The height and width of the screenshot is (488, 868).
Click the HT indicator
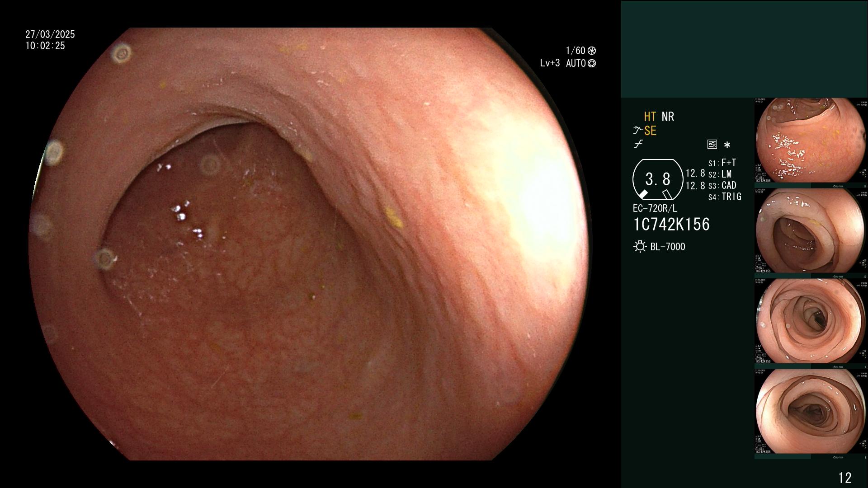tap(650, 117)
